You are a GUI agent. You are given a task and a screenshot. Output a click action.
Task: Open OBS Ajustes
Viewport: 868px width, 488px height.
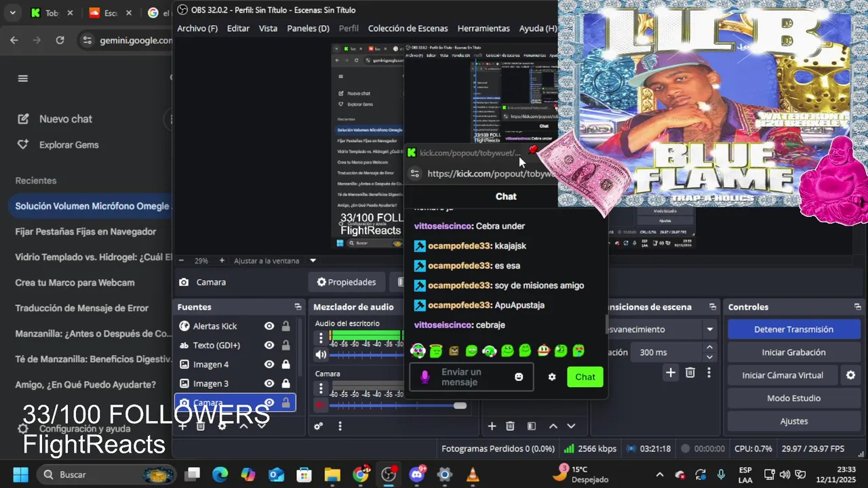(x=793, y=421)
